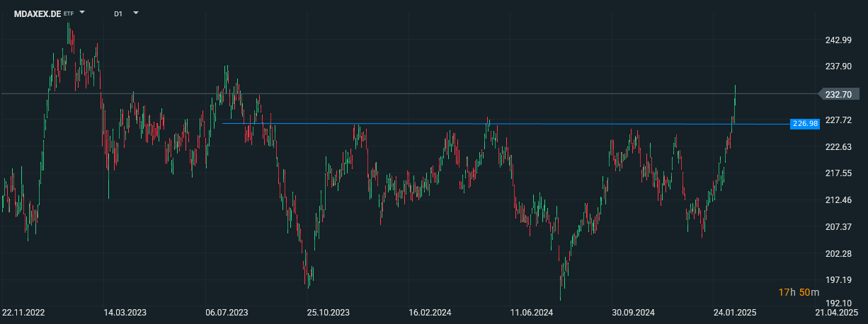Click the 16.02.2024 date axis label
Image resolution: width=868 pixels, height=324 pixels.
430,312
